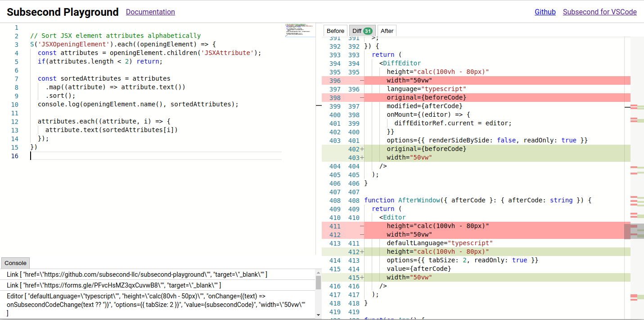This screenshot has height=320, width=644.
Task: Click the minus marker on removed line 411
Action: (x=361, y=226)
